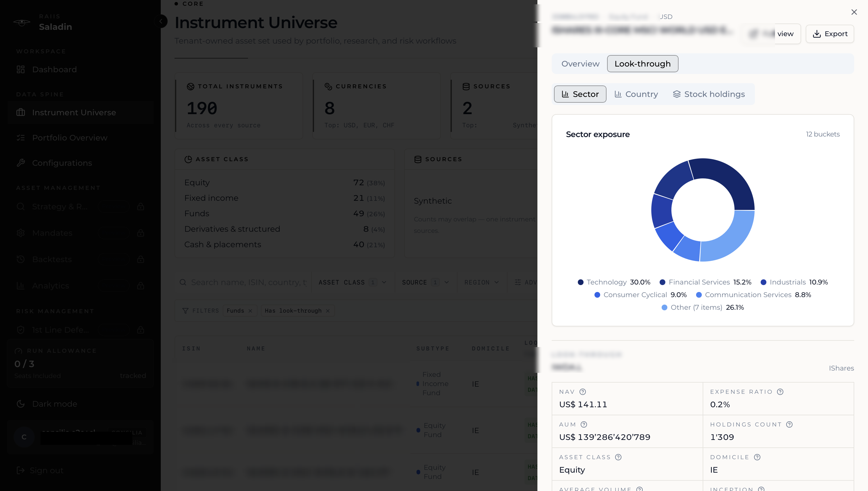The image size is (868, 491).
Task: Show the AUM help icon
Action: 584,424
